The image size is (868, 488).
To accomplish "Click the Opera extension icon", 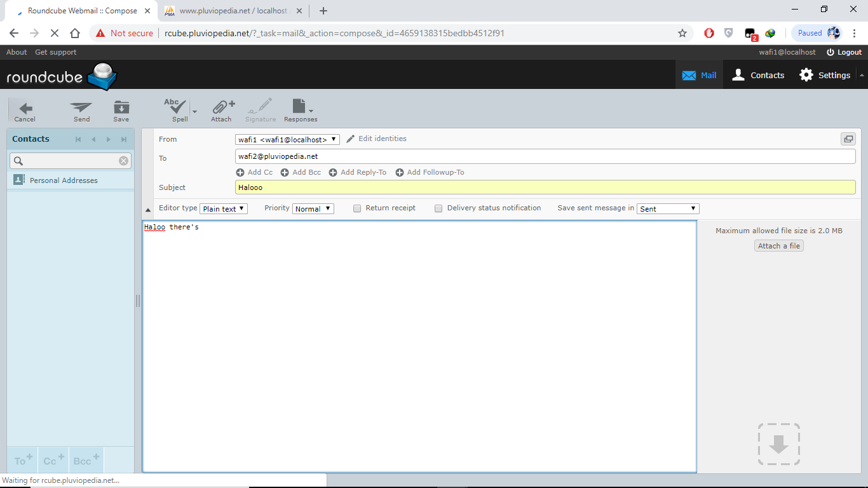I will 709,33.
